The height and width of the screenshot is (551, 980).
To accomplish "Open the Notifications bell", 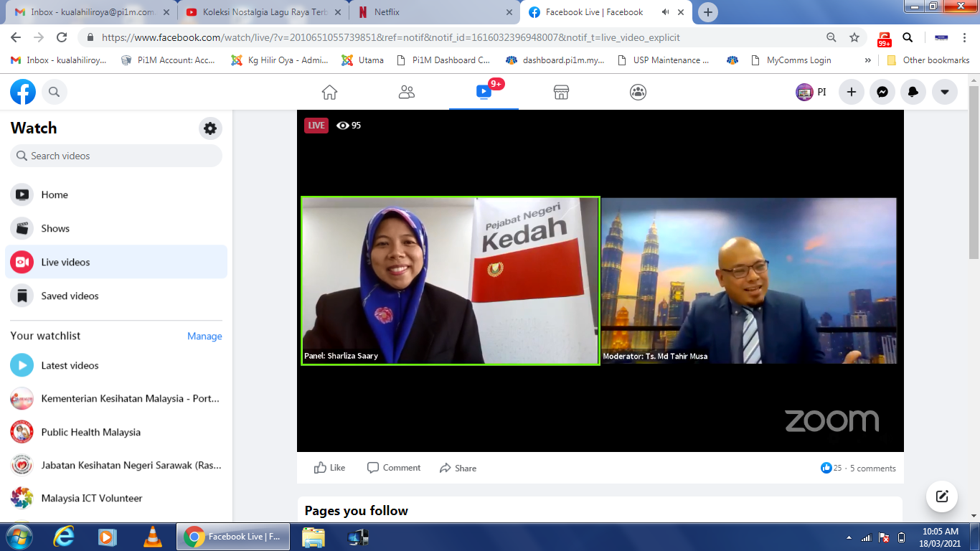I will click(914, 92).
